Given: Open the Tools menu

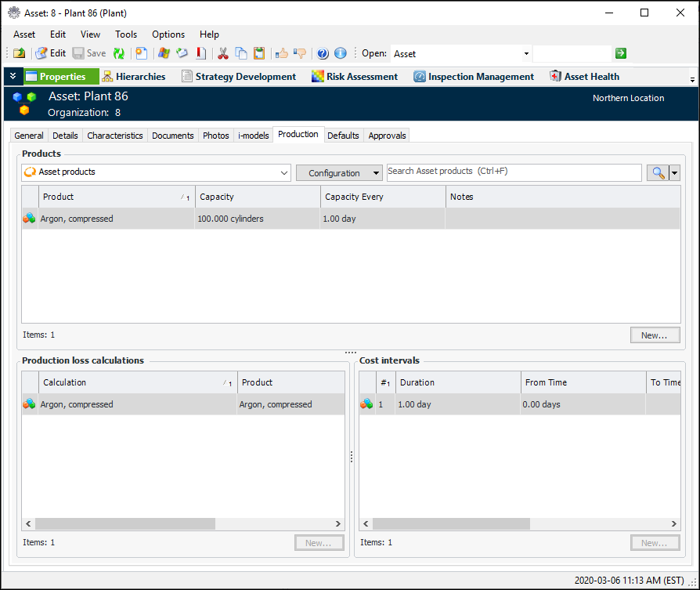Looking at the screenshot, I should (126, 34).
